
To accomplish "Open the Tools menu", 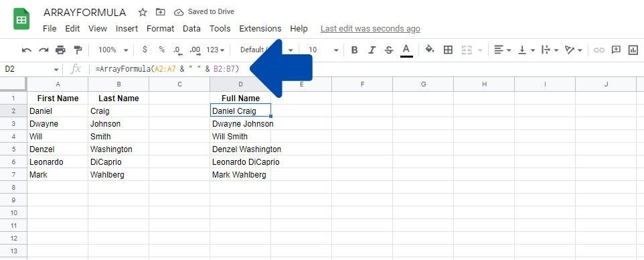I will pyautogui.click(x=220, y=28).
